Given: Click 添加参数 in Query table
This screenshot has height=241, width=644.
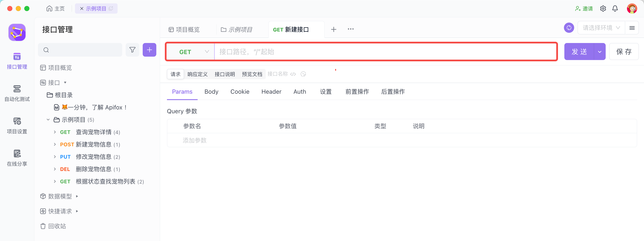Looking at the screenshot, I should [194, 140].
